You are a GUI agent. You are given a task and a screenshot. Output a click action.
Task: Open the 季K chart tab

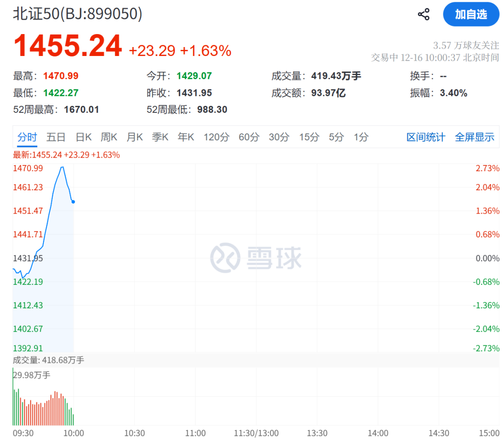[x=160, y=137]
